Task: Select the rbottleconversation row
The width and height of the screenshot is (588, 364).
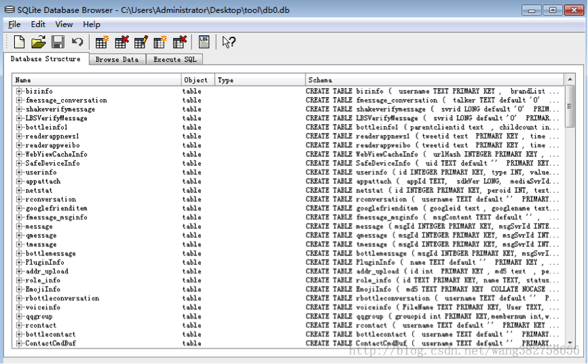Action: [x=288, y=298]
